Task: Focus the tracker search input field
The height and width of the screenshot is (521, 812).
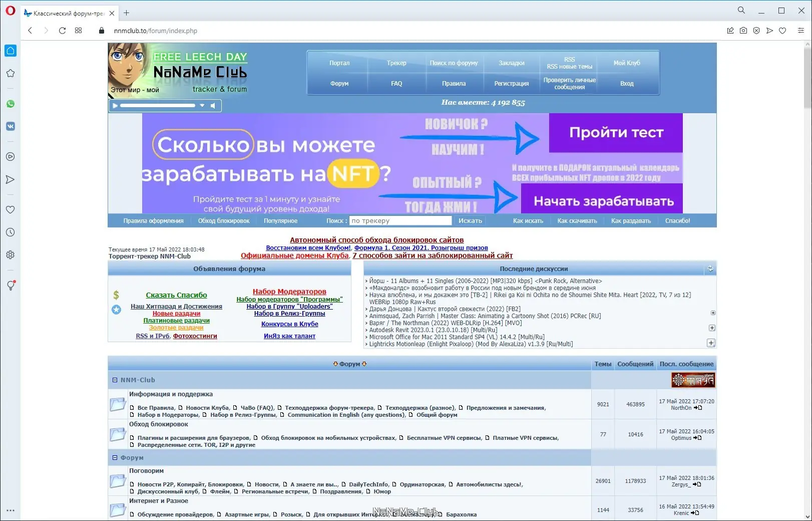Action: pyautogui.click(x=400, y=221)
